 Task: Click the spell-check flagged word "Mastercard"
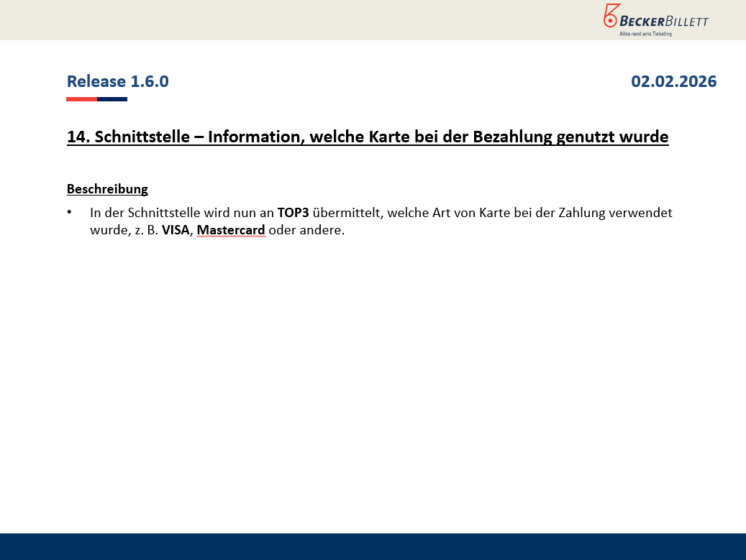[231, 231]
